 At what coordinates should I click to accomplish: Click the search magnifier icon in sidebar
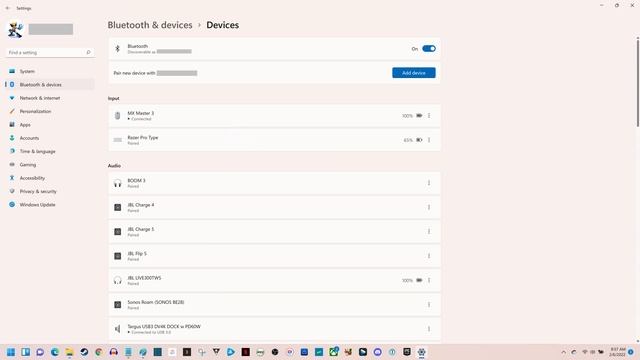[x=88, y=52]
